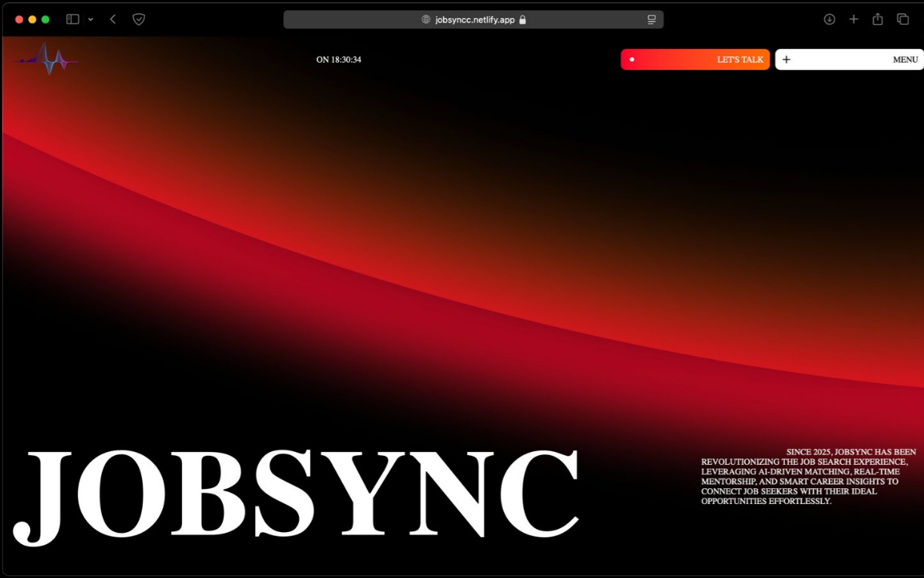Image resolution: width=924 pixels, height=578 pixels.
Task: Open the MENU button
Action: point(849,60)
